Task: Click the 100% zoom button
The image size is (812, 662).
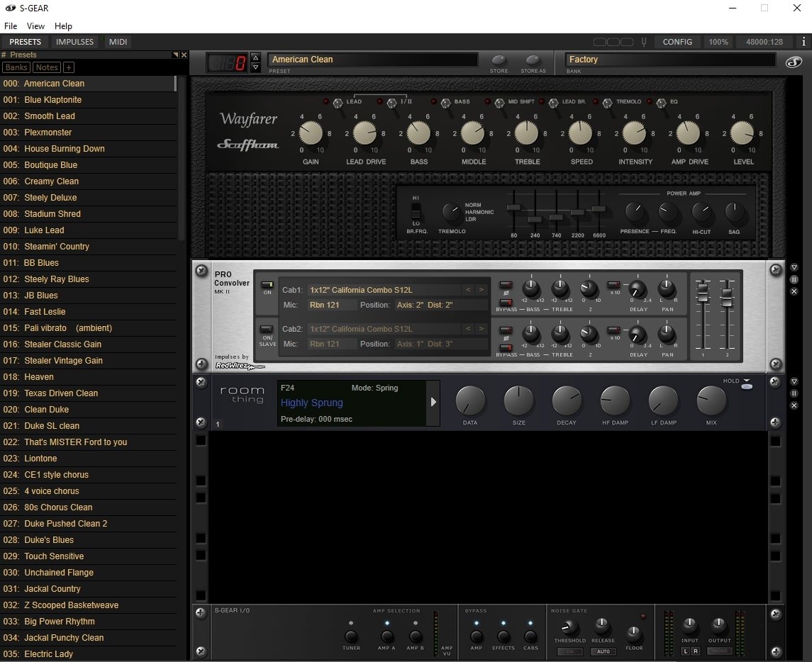Action: tap(718, 42)
